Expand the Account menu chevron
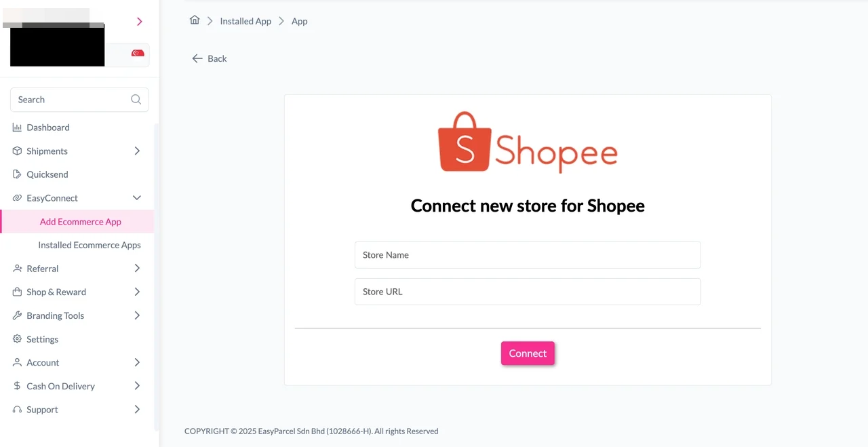Viewport: 868px width, 447px height. pos(137,362)
